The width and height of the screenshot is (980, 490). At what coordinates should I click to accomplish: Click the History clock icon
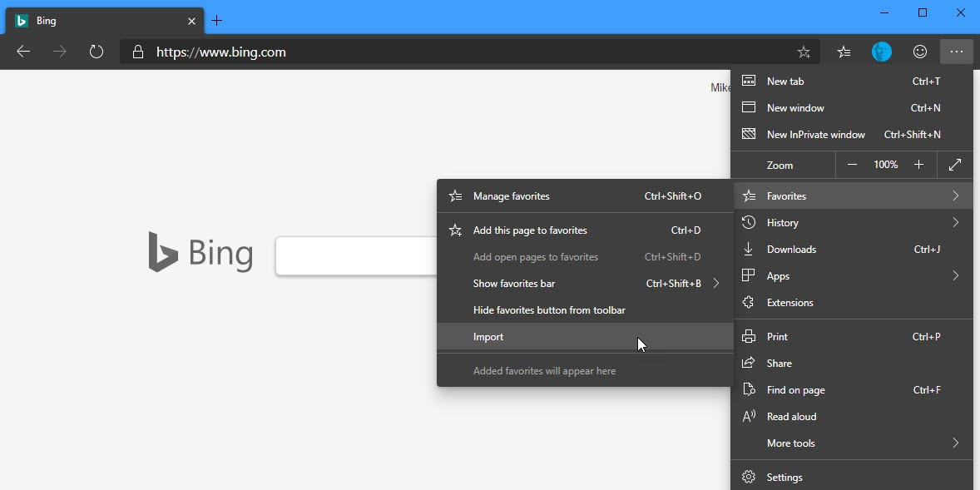coord(748,222)
